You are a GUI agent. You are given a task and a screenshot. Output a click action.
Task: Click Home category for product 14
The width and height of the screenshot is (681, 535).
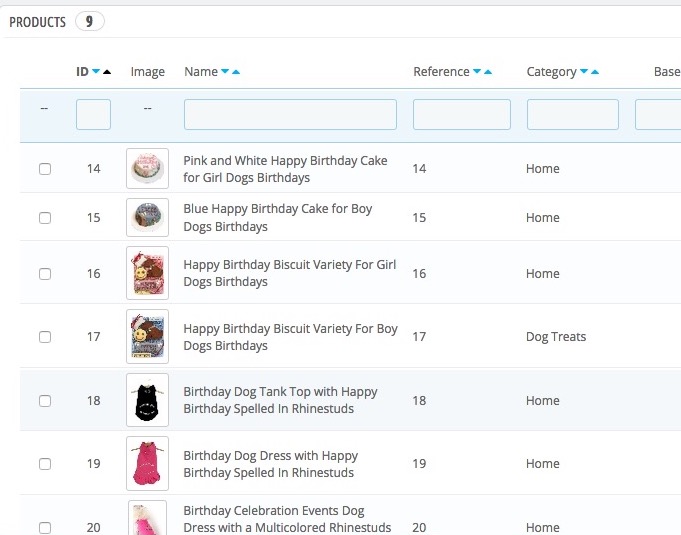[x=542, y=168]
